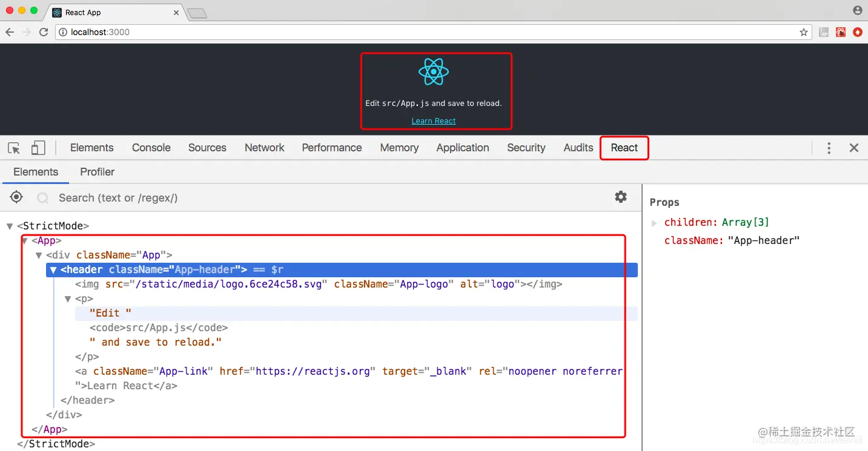Click the React logo in the page
868x451 pixels.
click(434, 72)
